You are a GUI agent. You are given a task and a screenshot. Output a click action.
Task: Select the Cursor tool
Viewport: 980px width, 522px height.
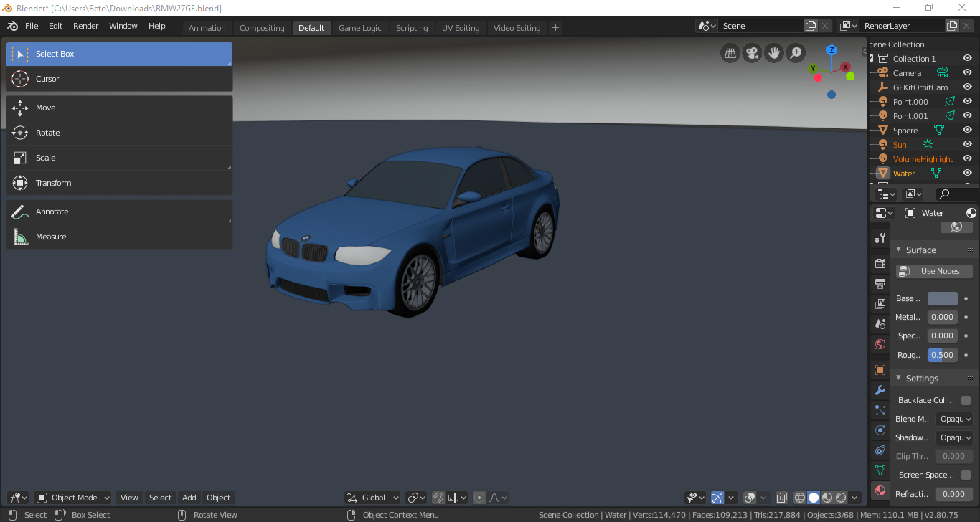tap(119, 79)
